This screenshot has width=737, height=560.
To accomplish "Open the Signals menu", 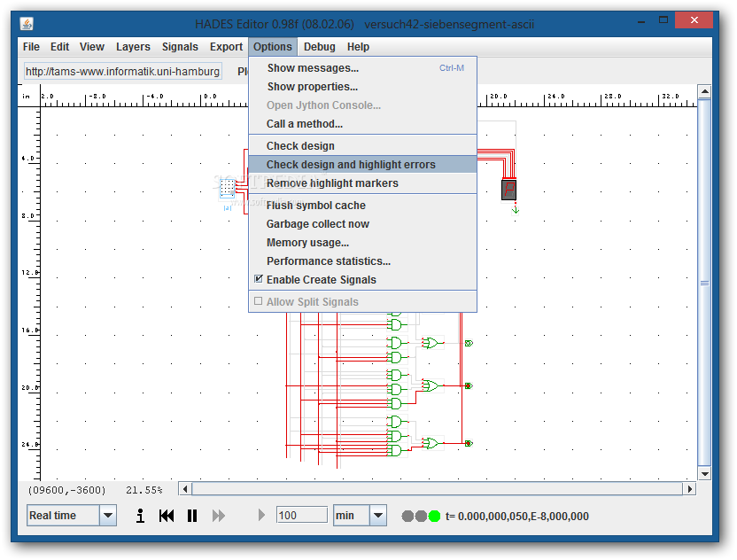I will (180, 47).
